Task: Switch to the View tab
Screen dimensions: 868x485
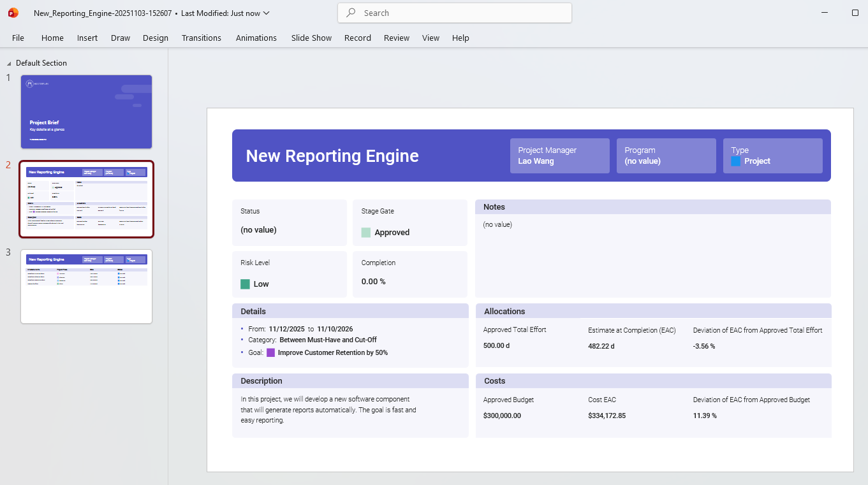Action: [430, 38]
